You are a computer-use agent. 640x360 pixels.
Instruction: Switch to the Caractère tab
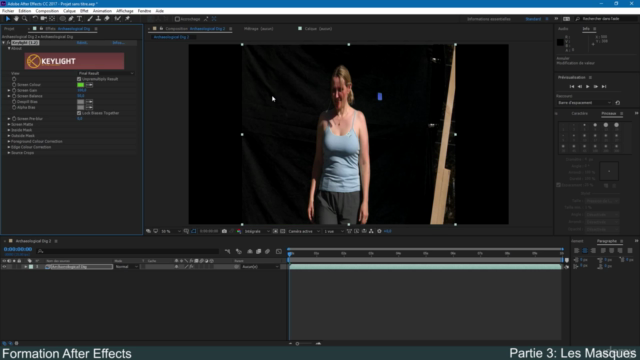pyautogui.click(x=580, y=113)
